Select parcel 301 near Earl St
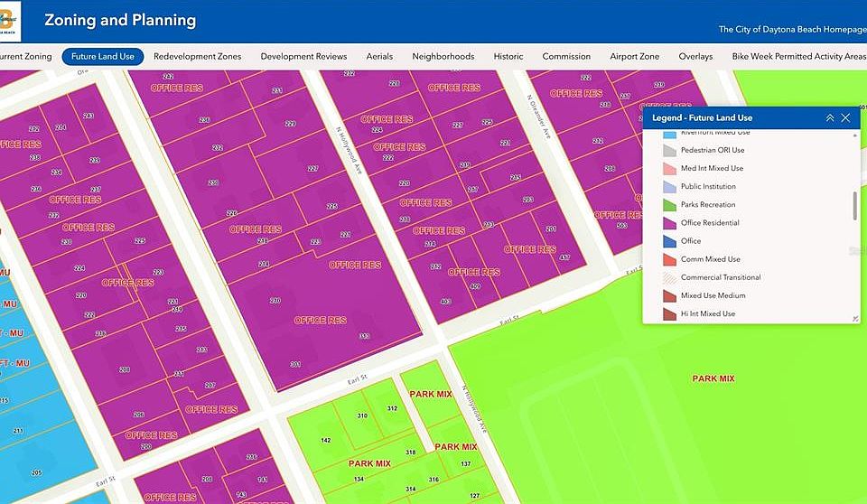This screenshot has width=867, height=504. pyautogui.click(x=295, y=365)
